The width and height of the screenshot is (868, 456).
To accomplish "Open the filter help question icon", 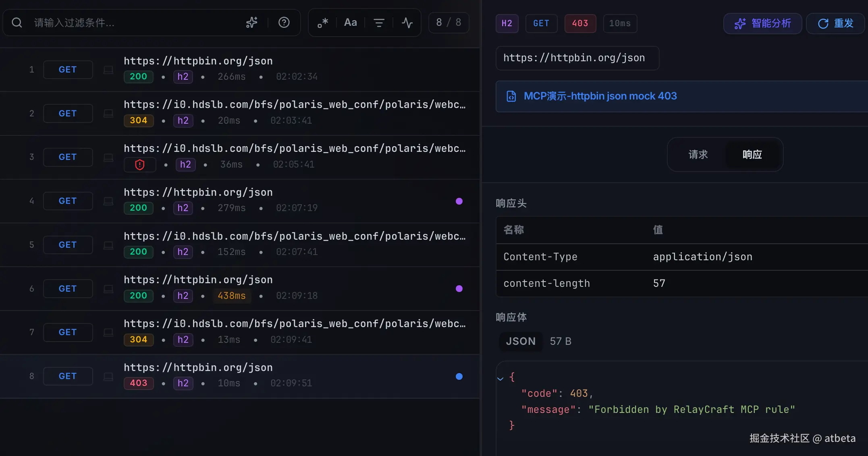I will (284, 23).
